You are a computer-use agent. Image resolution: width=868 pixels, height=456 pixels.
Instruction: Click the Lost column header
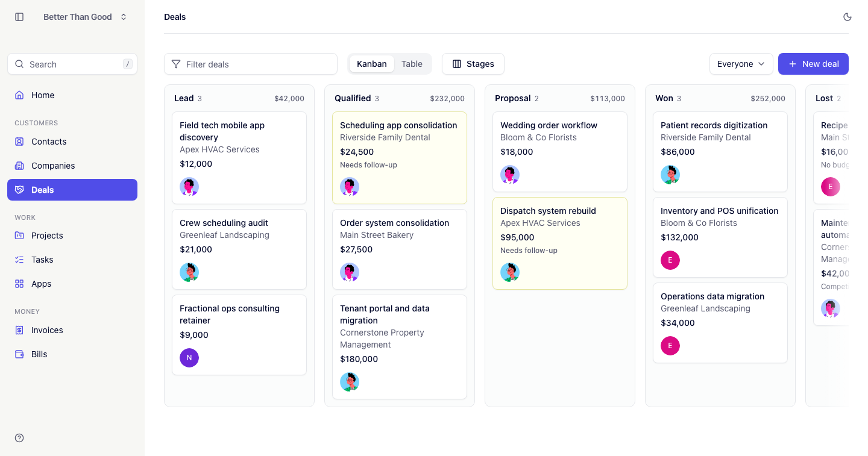(x=824, y=98)
